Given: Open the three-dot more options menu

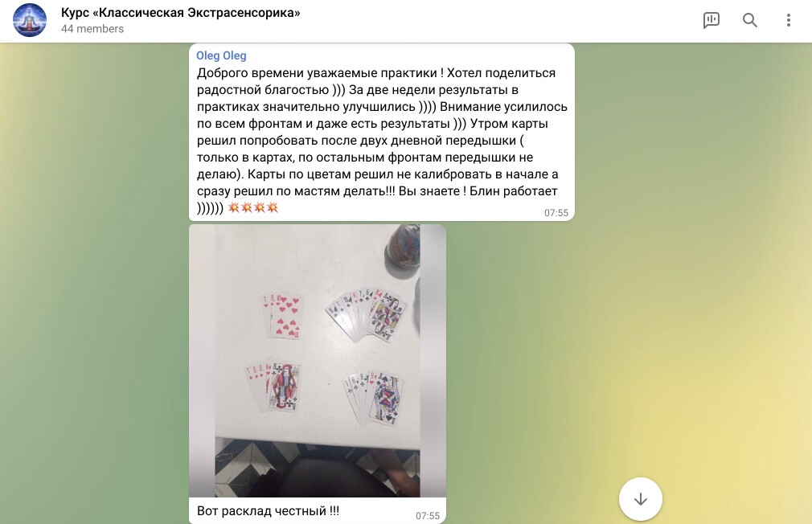Looking at the screenshot, I should [788, 20].
